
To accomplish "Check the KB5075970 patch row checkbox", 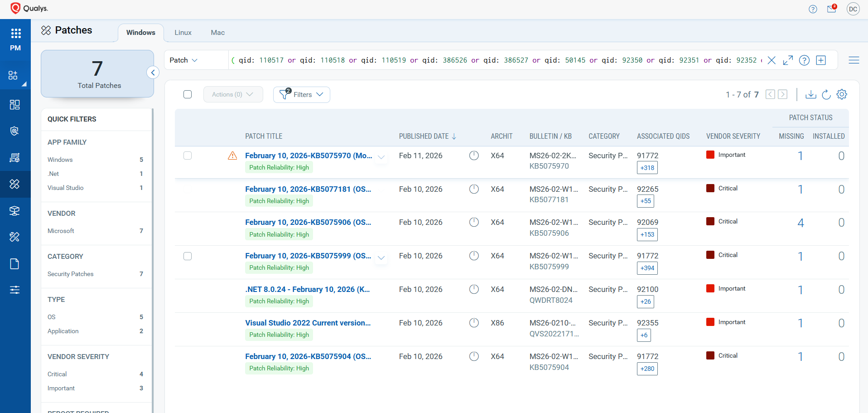I will (x=188, y=155).
